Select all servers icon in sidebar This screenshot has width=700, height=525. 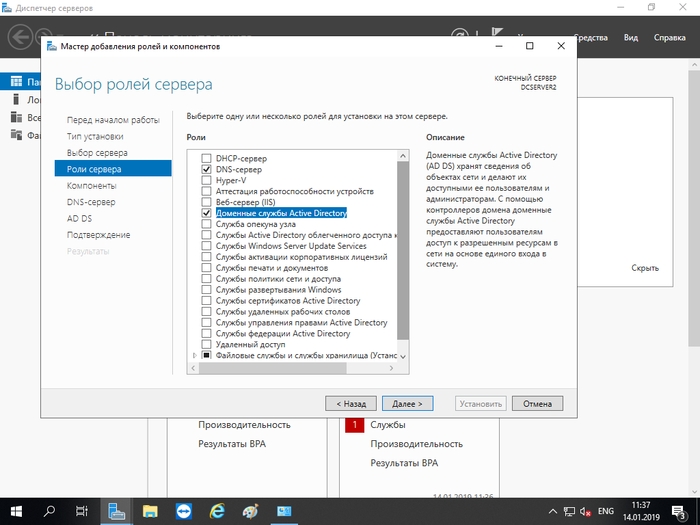point(17,117)
